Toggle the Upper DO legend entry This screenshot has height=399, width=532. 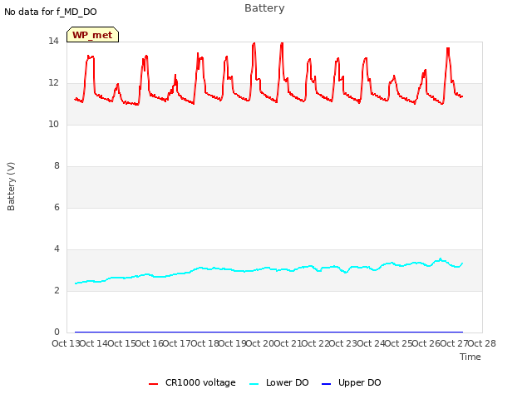pos(352,382)
